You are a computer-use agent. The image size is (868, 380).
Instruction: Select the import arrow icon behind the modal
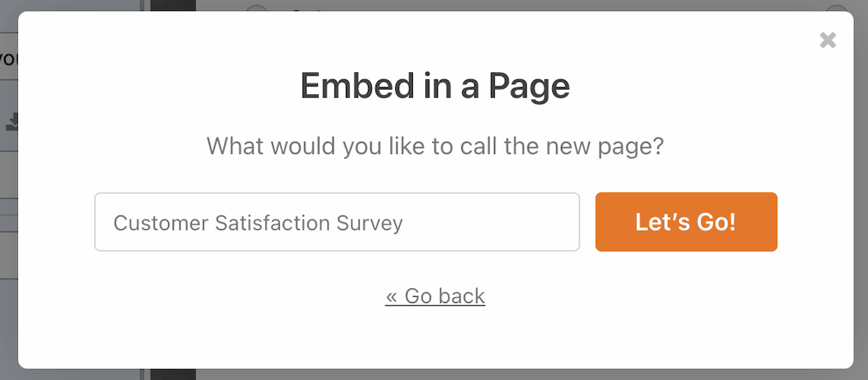(12, 122)
